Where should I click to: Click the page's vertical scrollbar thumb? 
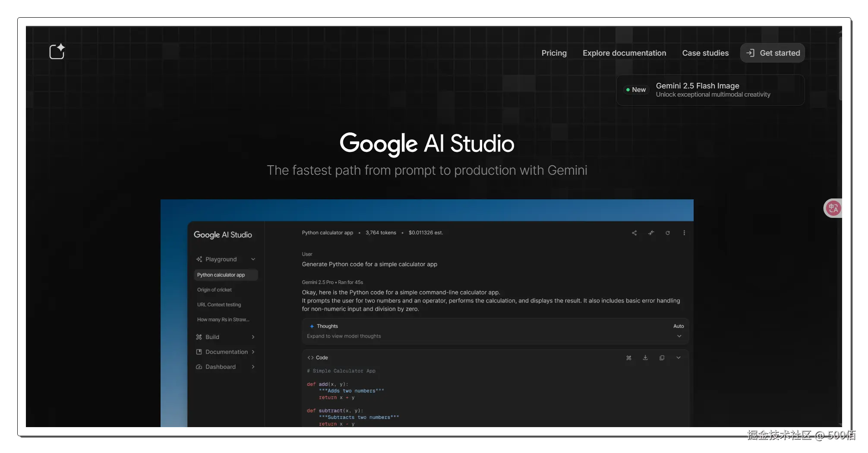[x=840, y=69]
